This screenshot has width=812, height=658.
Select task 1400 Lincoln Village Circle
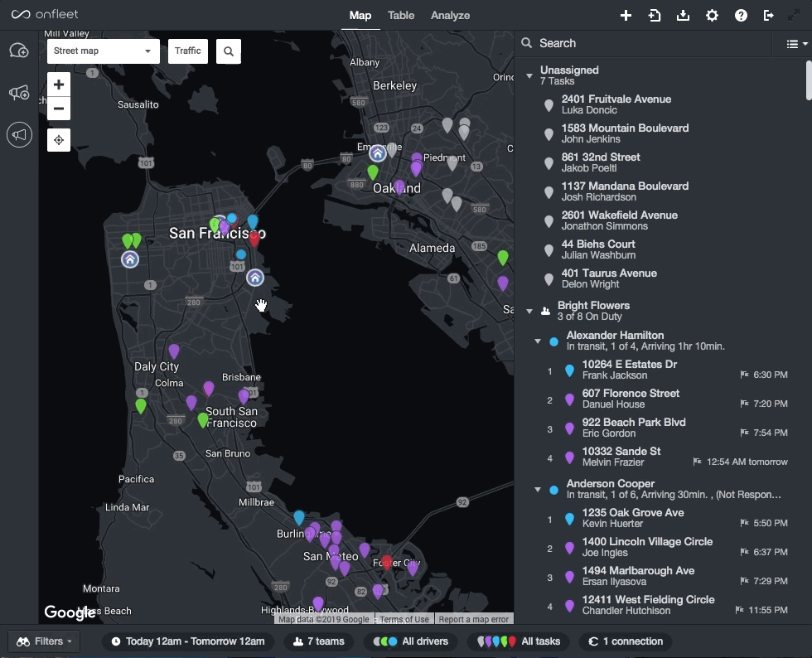[668, 547]
